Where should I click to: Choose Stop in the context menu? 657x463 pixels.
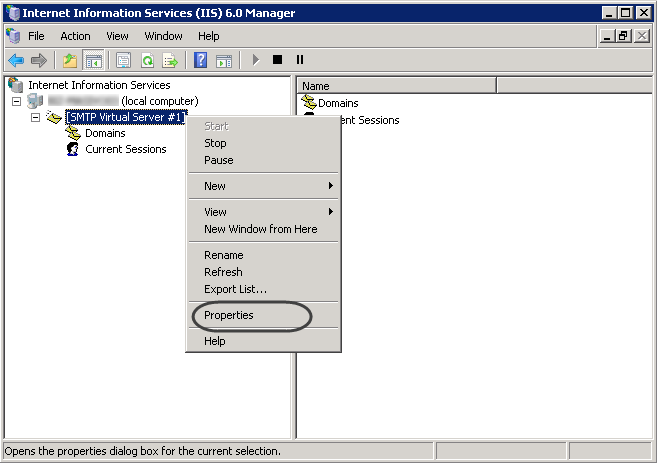click(x=215, y=143)
